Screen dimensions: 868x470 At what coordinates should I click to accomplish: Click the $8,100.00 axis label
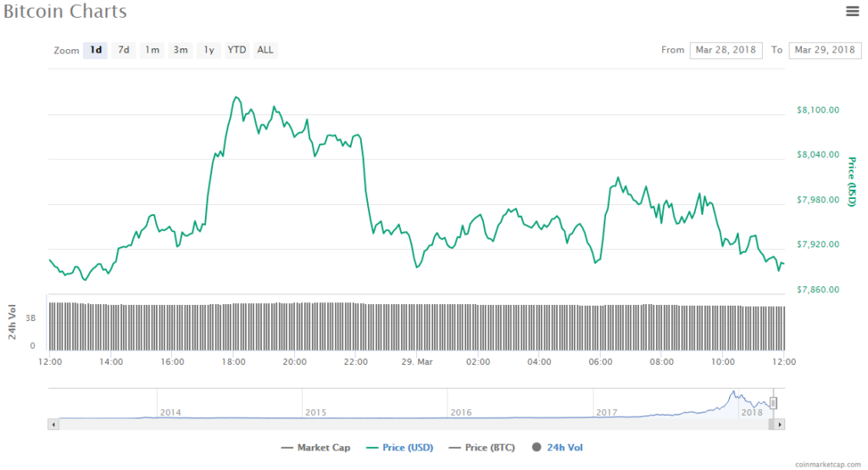[818, 110]
